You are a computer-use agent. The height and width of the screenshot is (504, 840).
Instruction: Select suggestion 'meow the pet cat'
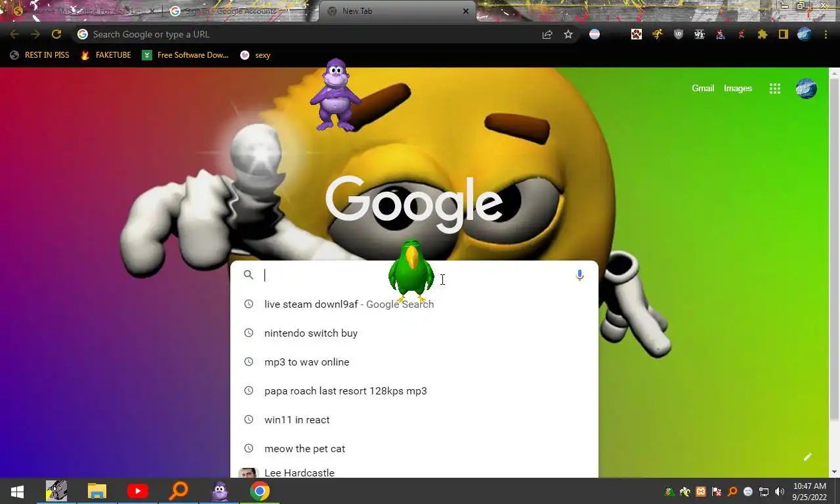click(x=414, y=448)
